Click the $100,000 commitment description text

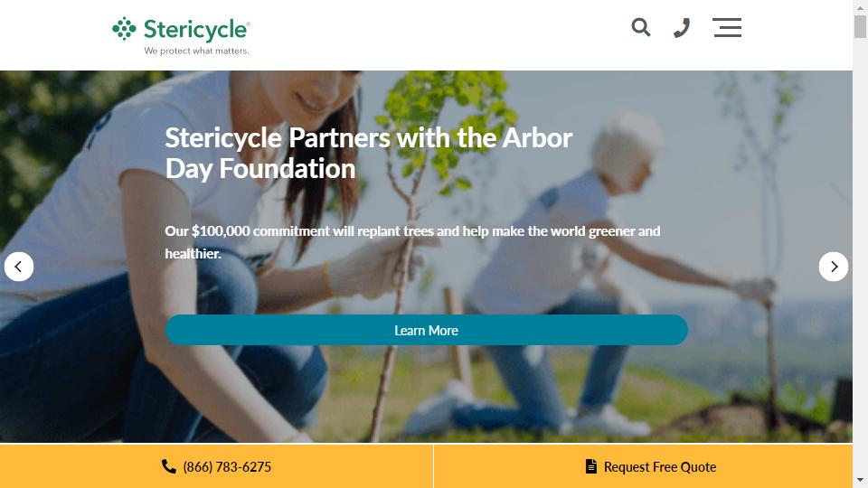[x=412, y=242]
